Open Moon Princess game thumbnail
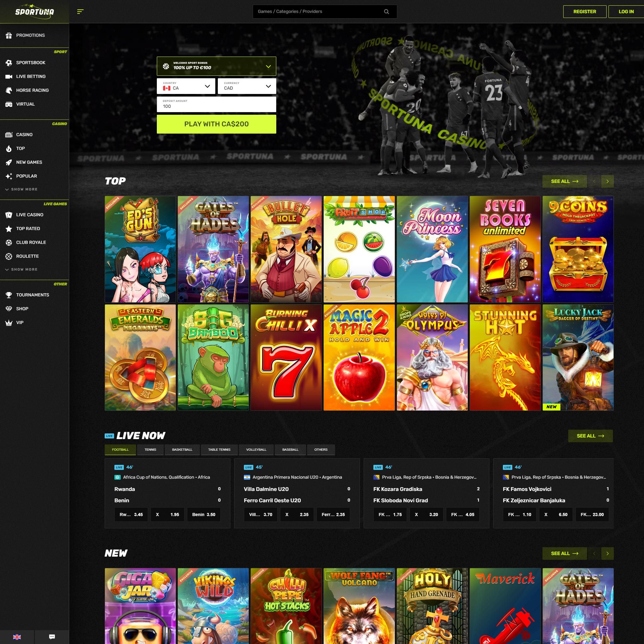This screenshot has width=644, height=644. point(432,249)
